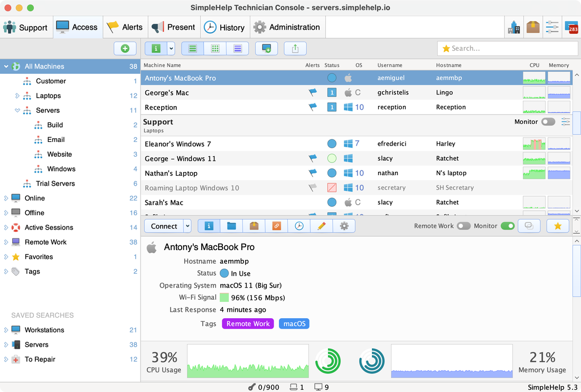Click the Machine Name column header
Image resolution: width=581 pixels, height=392 pixels.
162,65
